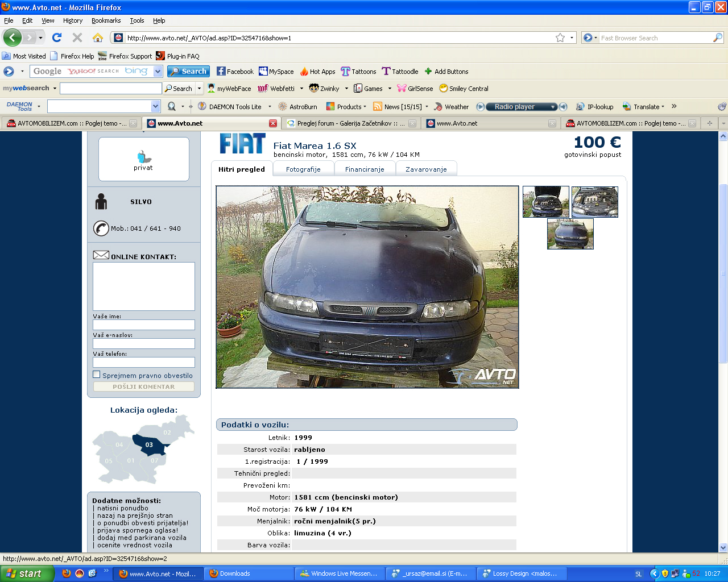Go back with the green Back arrow
Image resolution: width=728 pixels, height=582 pixels.
(x=12, y=38)
